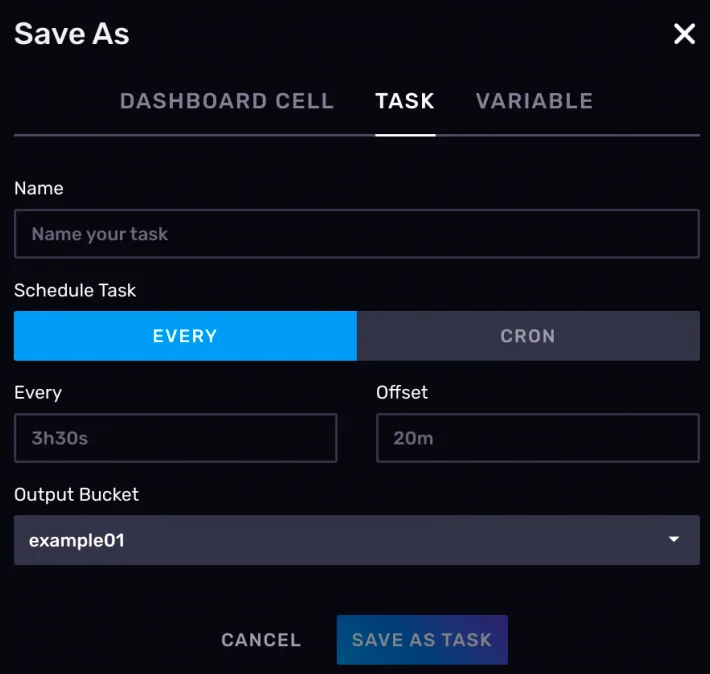Image resolution: width=710 pixels, height=674 pixels.
Task: Click the example01 selected bucket text
Action: tap(77, 540)
